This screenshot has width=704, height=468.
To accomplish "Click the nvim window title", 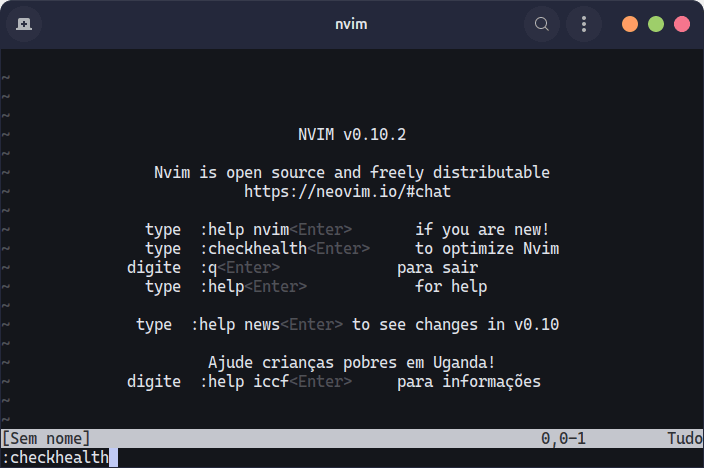I will pyautogui.click(x=351, y=24).
